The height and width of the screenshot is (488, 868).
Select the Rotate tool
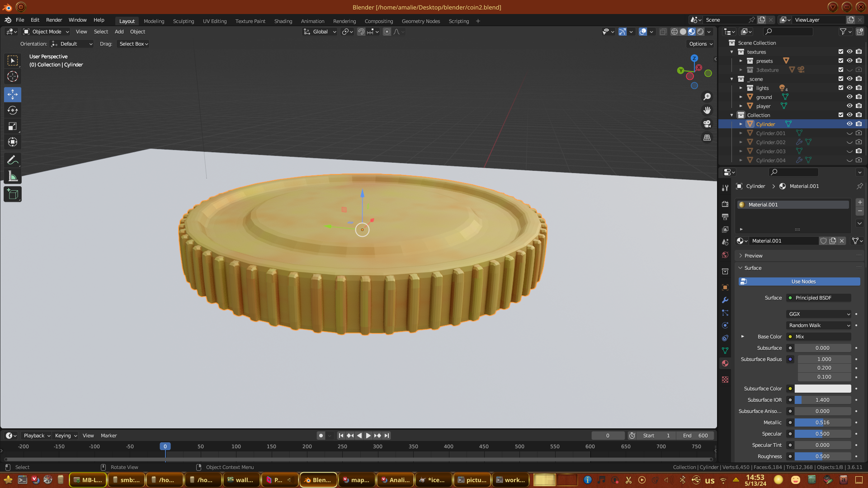(x=13, y=110)
